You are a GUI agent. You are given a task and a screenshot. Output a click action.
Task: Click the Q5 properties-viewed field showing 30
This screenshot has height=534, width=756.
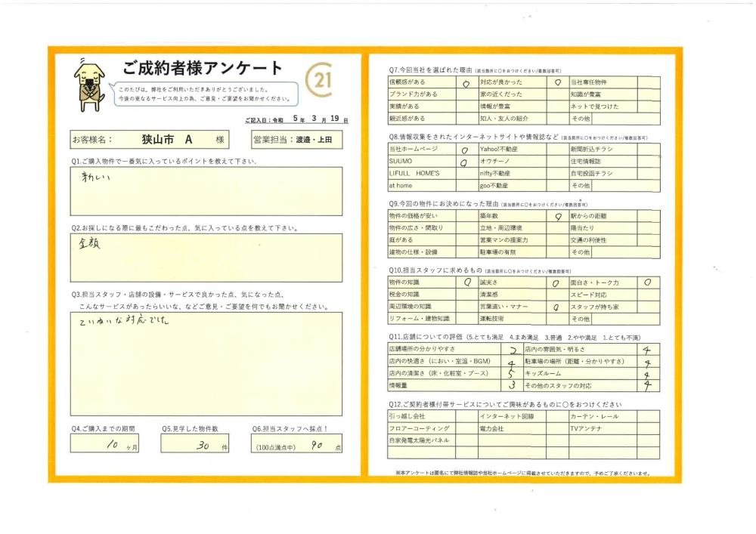click(x=195, y=443)
